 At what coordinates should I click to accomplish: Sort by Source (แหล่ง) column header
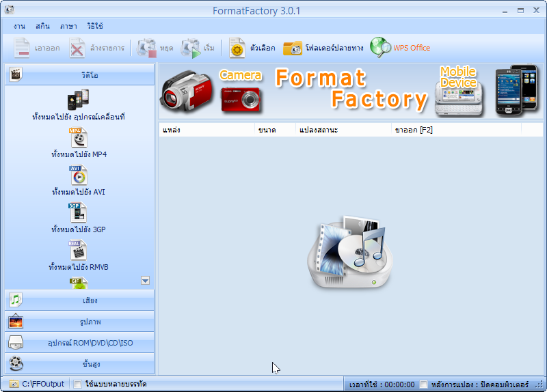[x=206, y=130]
